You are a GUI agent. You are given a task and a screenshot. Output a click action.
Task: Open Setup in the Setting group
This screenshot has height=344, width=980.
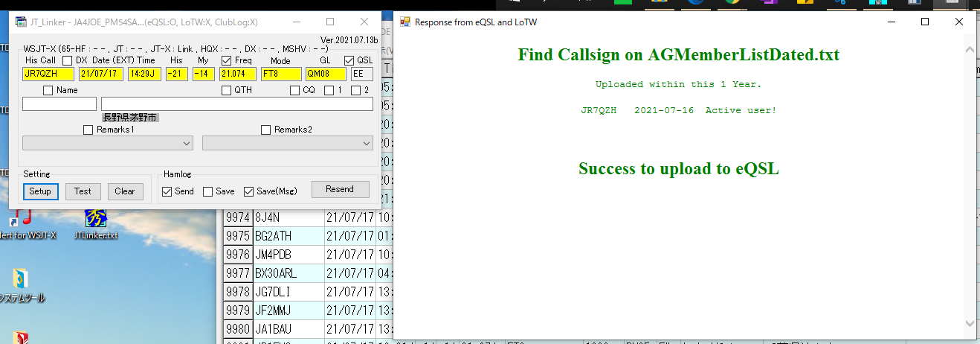point(40,191)
